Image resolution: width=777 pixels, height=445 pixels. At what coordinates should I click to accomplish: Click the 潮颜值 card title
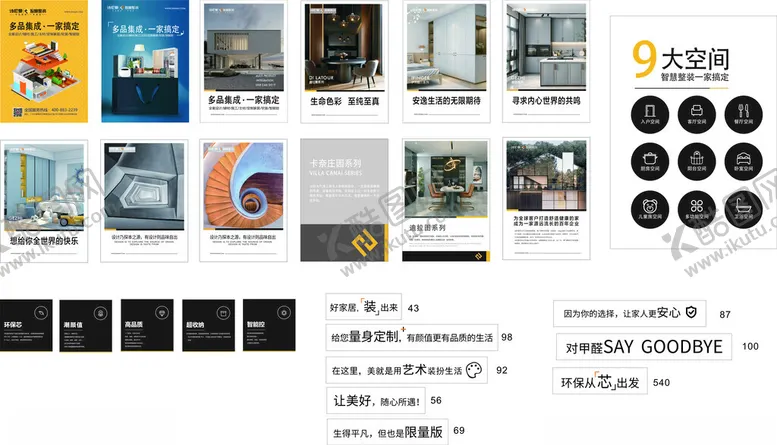point(73,325)
